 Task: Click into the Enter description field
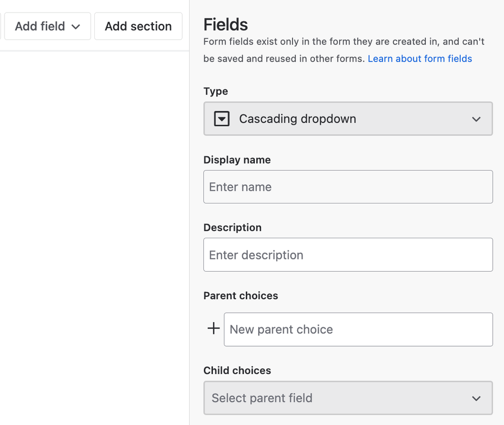coord(348,255)
